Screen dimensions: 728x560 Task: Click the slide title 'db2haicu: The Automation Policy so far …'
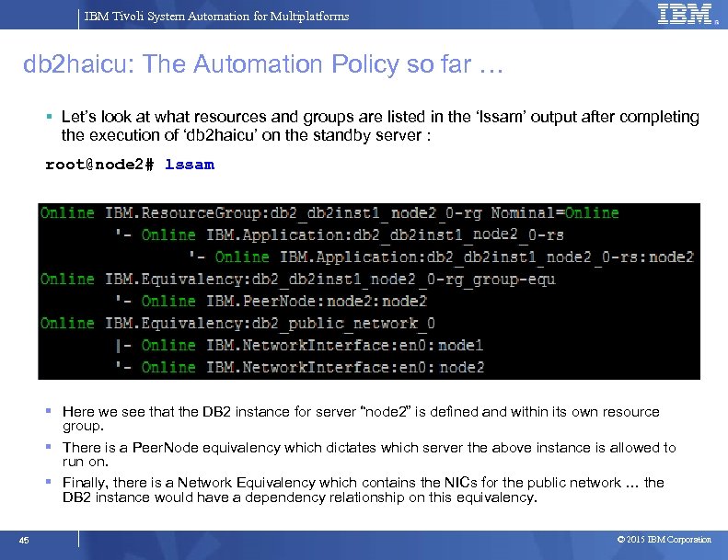[263, 64]
